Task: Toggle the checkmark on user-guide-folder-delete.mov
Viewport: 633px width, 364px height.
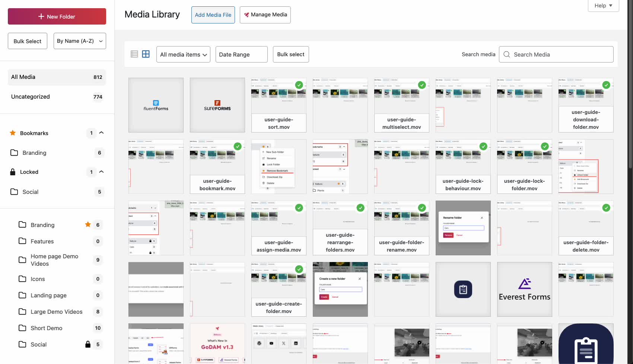Action: (606, 208)
